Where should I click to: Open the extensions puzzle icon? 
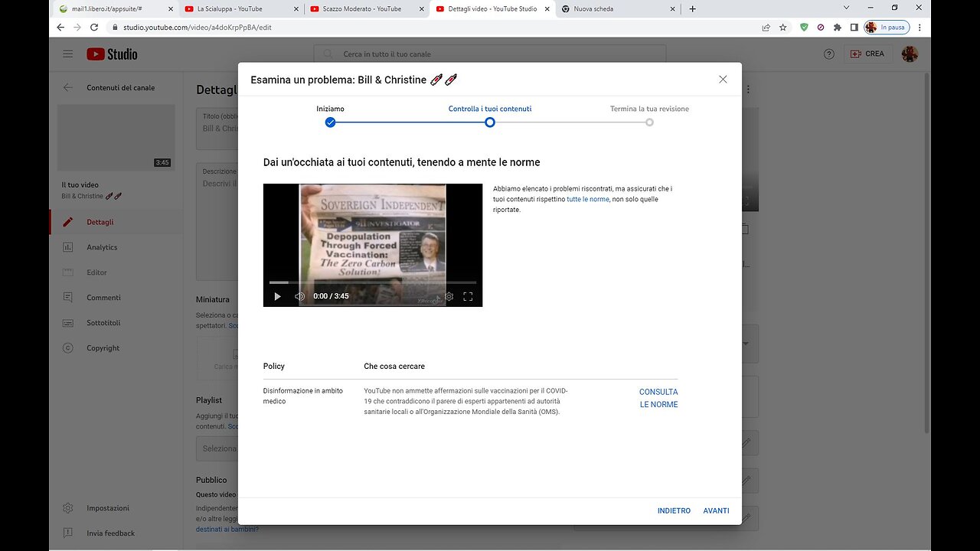pyautogui.click(x=838, y=27)
